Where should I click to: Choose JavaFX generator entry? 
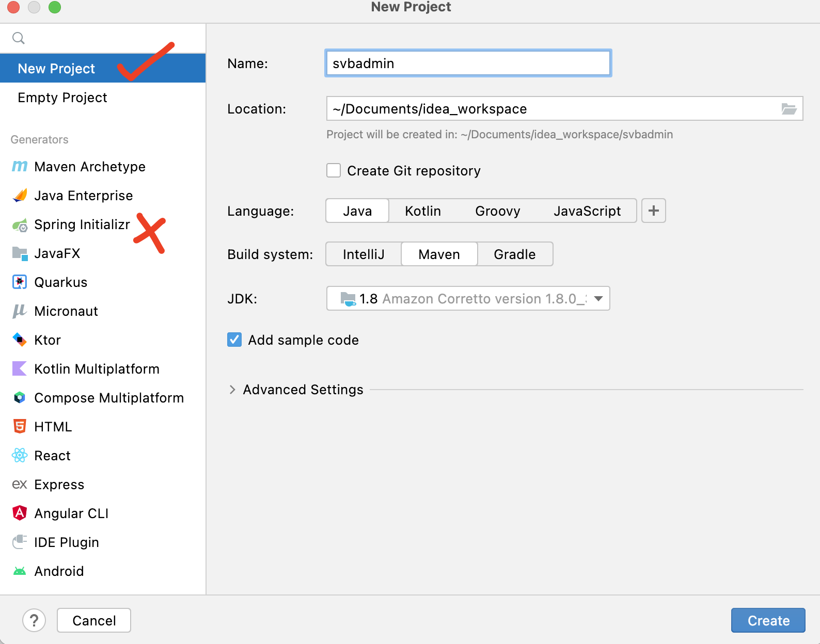(x=103, y=253)
